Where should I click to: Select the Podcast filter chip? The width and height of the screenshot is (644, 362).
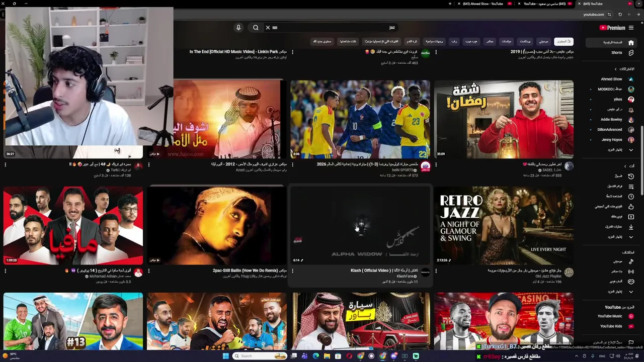(x=525, y=41)
